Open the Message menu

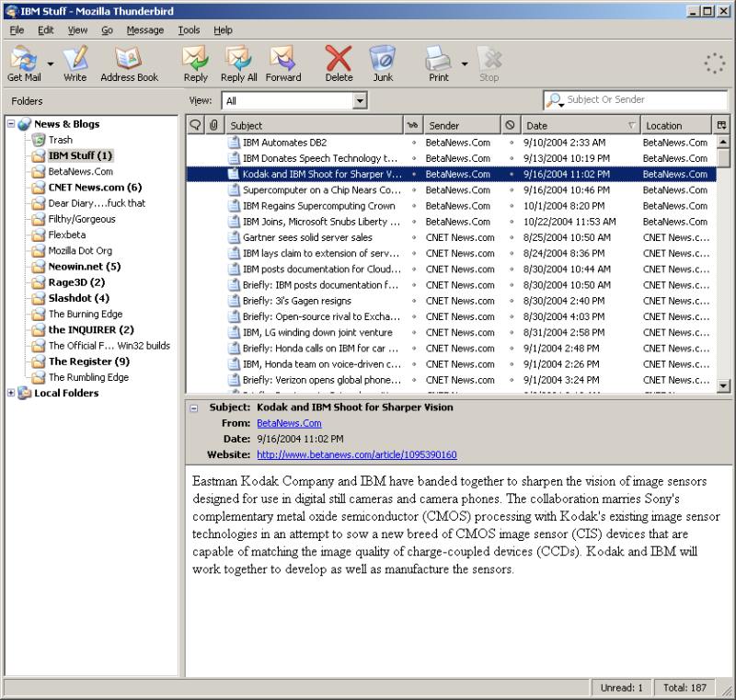[144, 30]
